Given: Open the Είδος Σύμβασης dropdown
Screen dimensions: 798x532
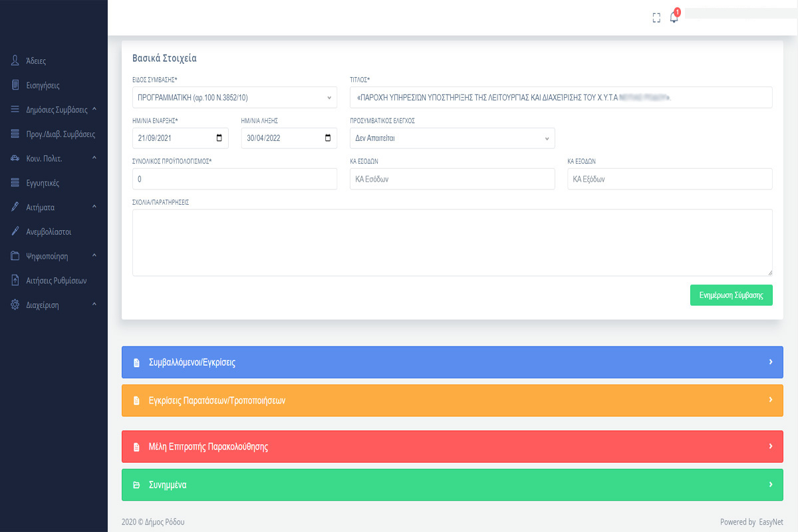Looking at the screenshot, I should click(235, 97).
